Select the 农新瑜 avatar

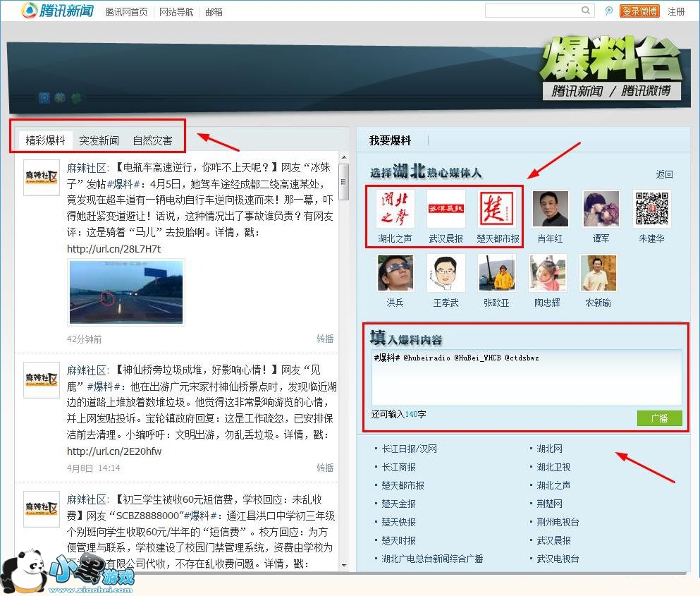[x=598, y=273]
